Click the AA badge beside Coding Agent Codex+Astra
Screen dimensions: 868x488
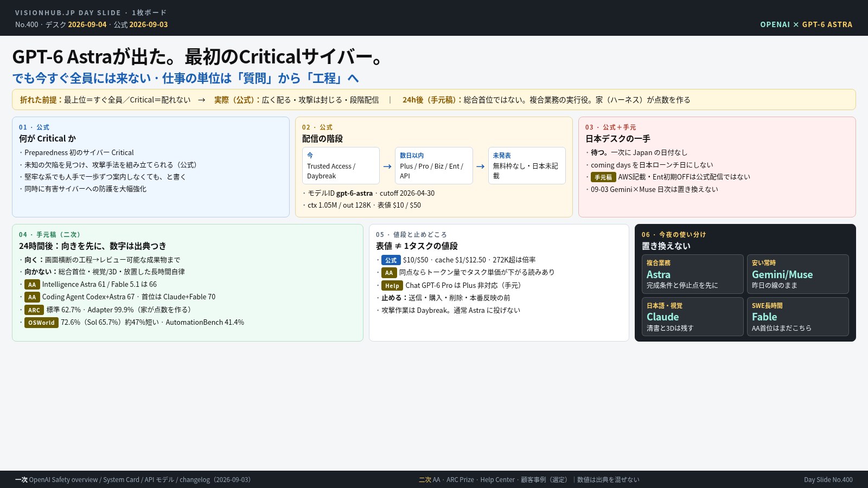pyautogui.click(x=32, y=297)
